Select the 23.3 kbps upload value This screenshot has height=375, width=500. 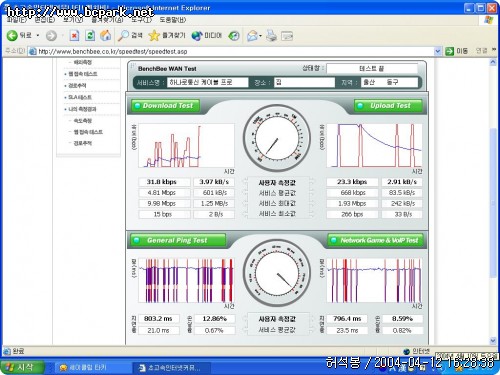(352, 182)
